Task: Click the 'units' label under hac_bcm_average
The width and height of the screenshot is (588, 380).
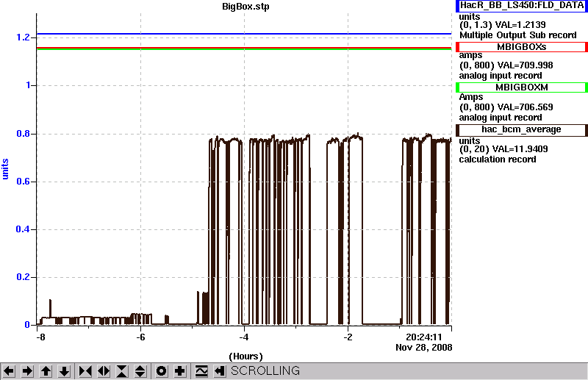Action: tap(470, 141)
